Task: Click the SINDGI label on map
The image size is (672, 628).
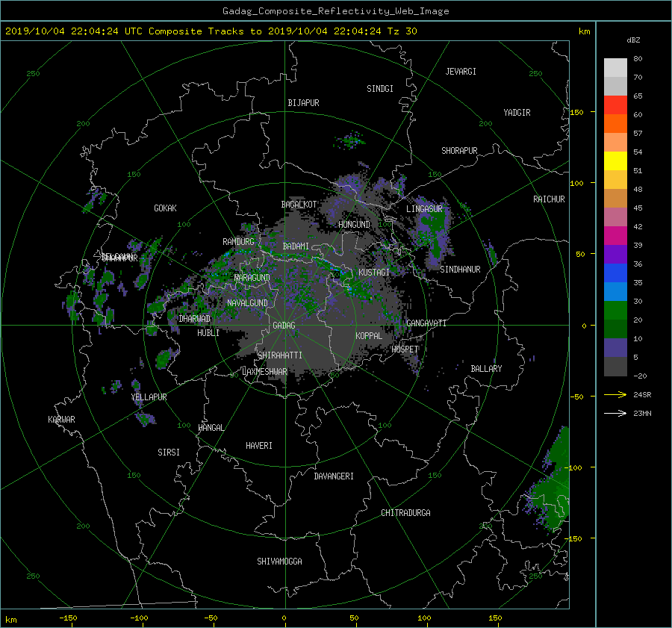Action: (380, 89)
